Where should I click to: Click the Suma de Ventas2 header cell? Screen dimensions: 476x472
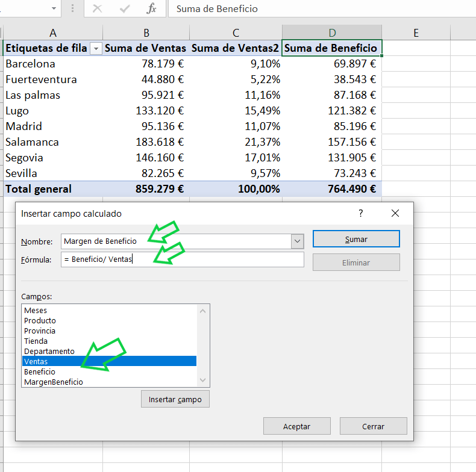pyautogui.click(x=236, y=48)
